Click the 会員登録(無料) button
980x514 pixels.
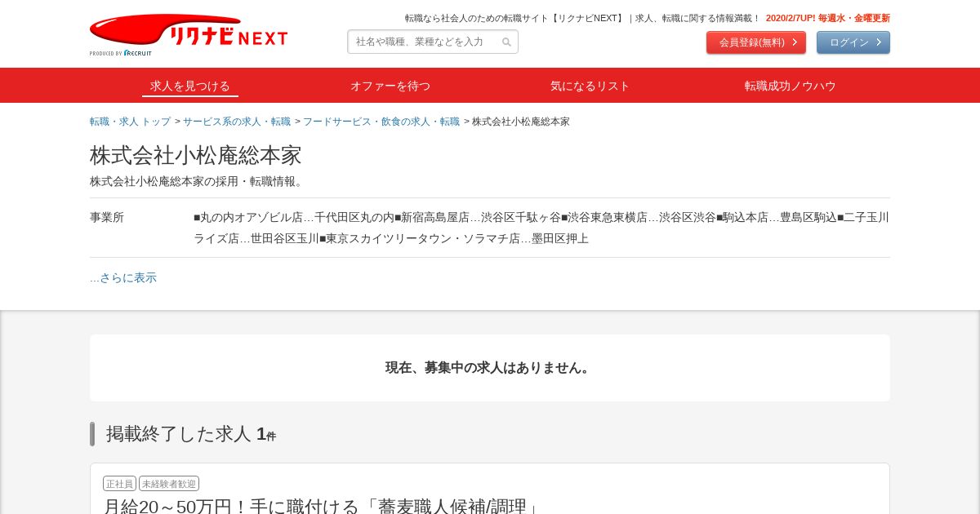point(756,42)
